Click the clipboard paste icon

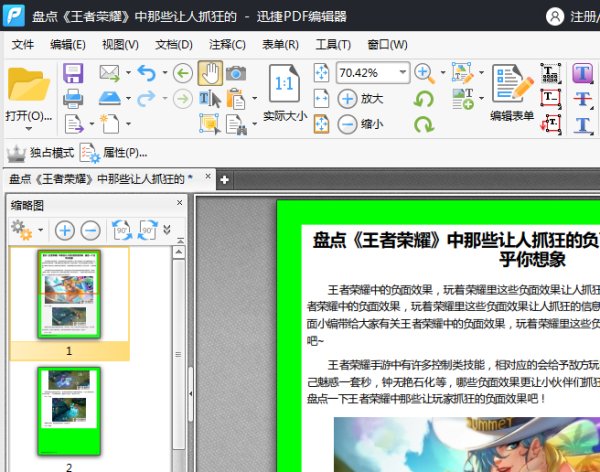(x=236, y=99)
